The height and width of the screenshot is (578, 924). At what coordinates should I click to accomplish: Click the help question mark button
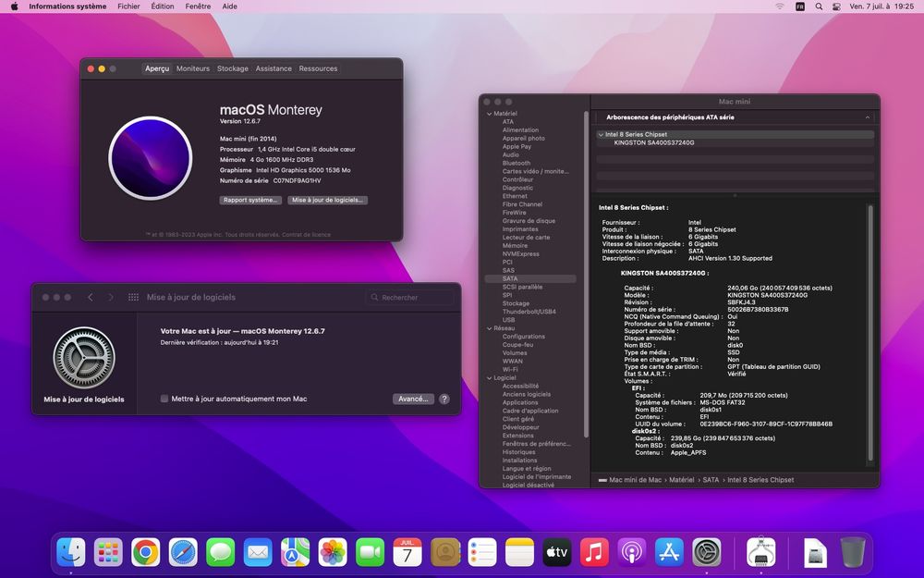point(444,399)
